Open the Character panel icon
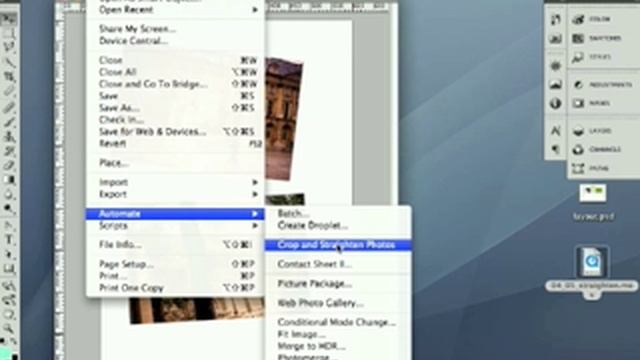This screenshot has width=640, height=360. coord(556,131)
